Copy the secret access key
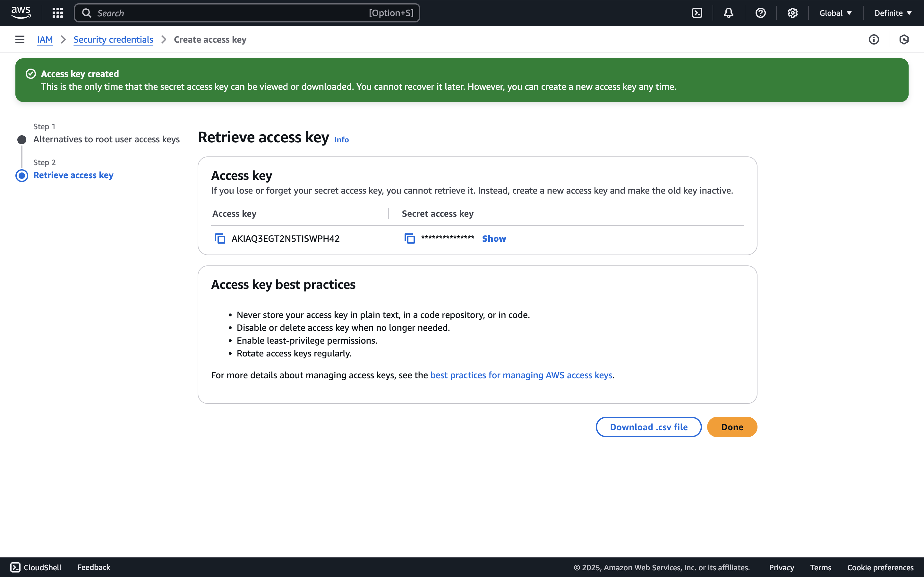 [x=409, y=238]
